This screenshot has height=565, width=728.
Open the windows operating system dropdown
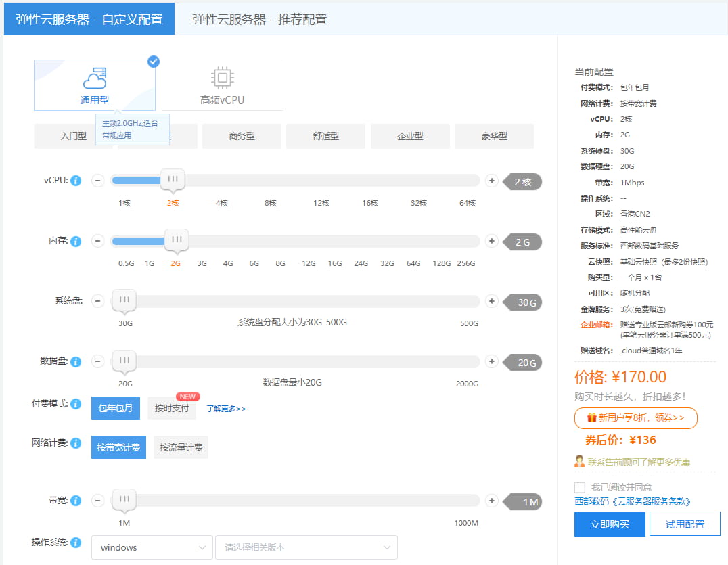pyautogui.click(x=152, y=547)
